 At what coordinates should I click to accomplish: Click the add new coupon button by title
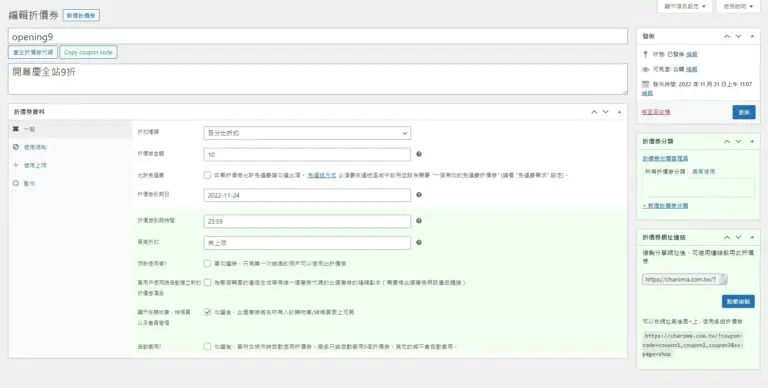point(81,16)
